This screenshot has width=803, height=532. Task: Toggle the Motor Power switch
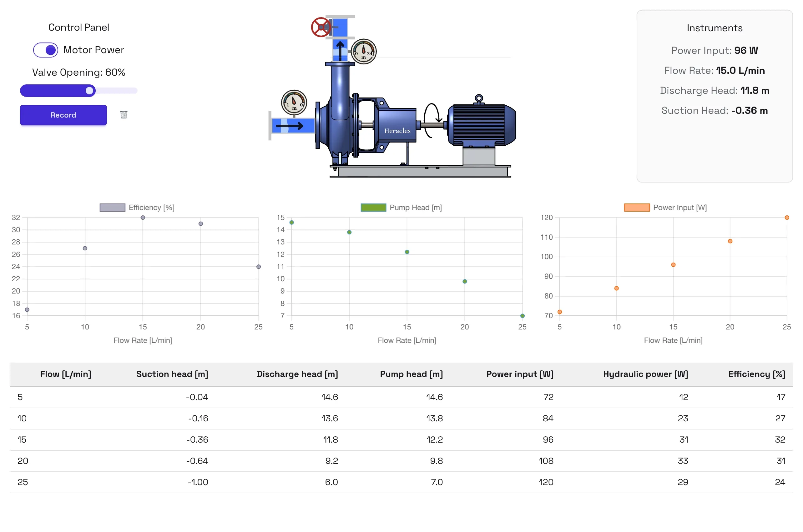click(45, 50)
